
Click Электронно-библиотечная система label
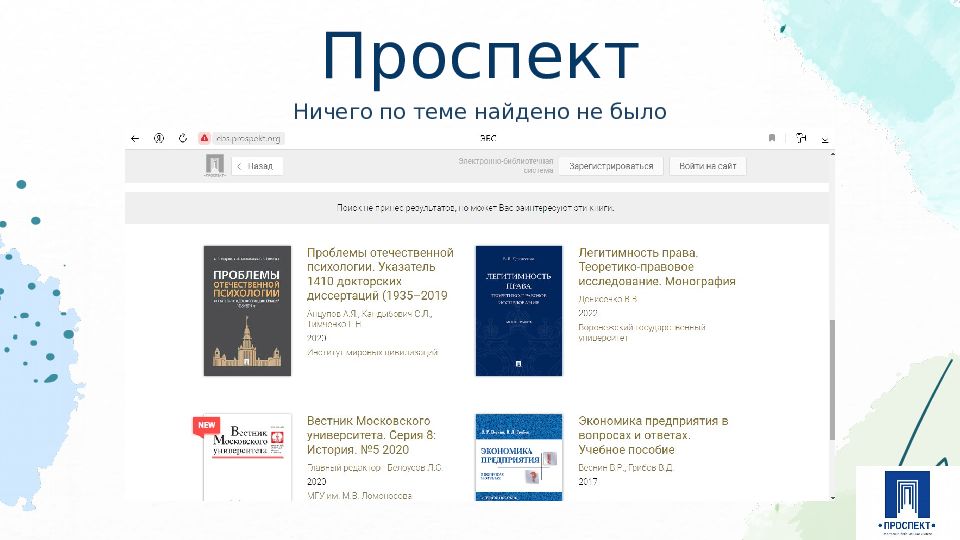click(x=506, y=165)
